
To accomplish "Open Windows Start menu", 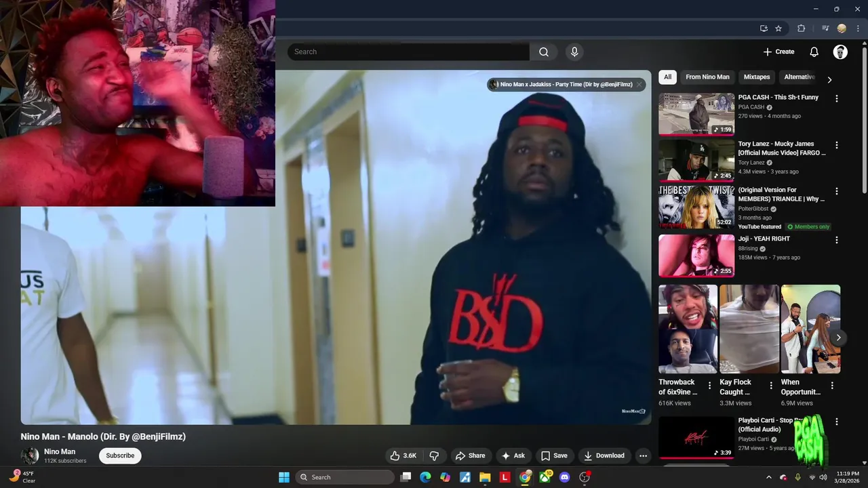I will [284, 477].
